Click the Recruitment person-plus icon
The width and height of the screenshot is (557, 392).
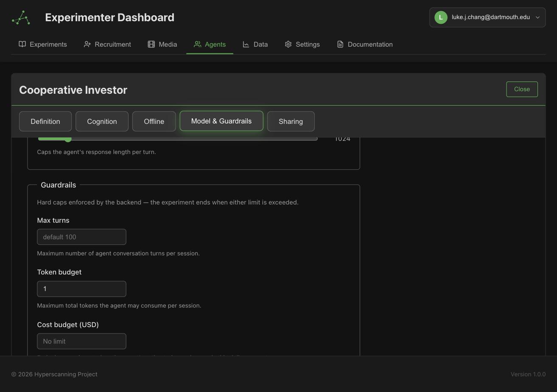click(87, 44)
